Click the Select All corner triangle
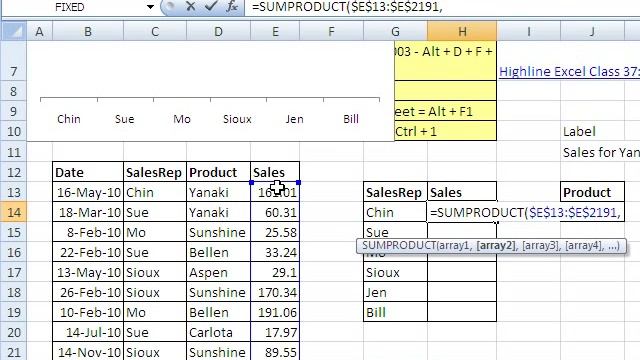This screenshot has width=640, height=360. (x=14, y=31)
